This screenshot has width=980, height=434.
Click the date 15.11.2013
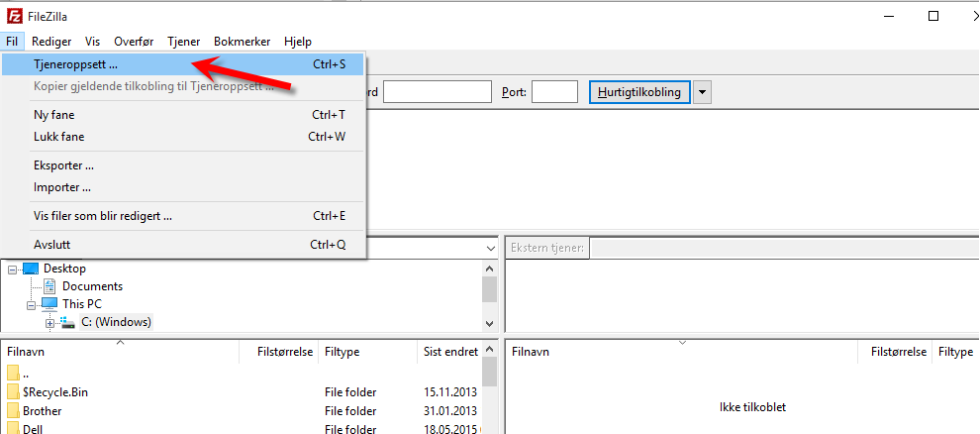coord(450,392)
